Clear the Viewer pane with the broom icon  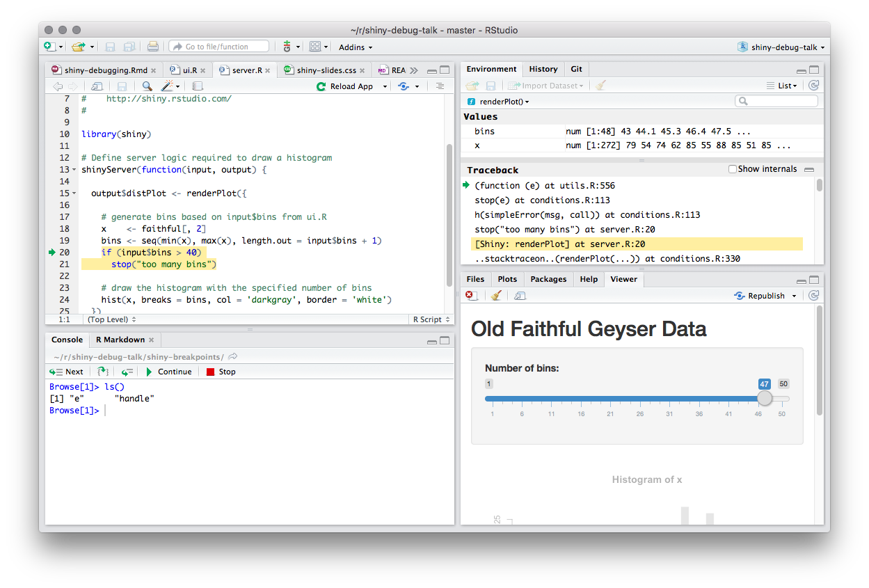click(496, 295)
